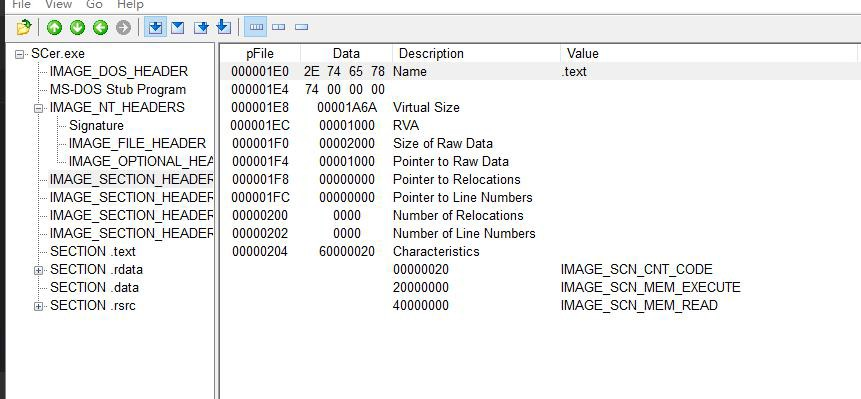Click the green back arrow button
Image resolution: width=861 pixels, height=399 pixels.
(x=100, y=27)
